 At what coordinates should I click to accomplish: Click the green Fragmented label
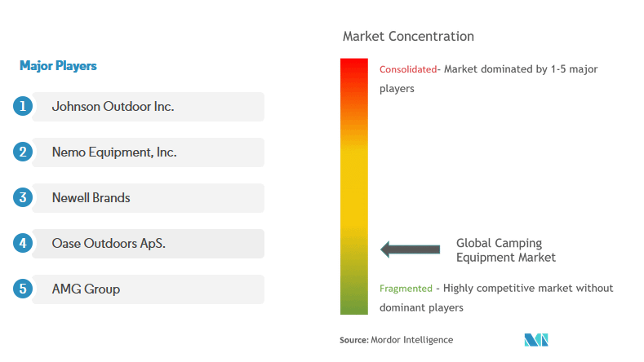point(405,289)
